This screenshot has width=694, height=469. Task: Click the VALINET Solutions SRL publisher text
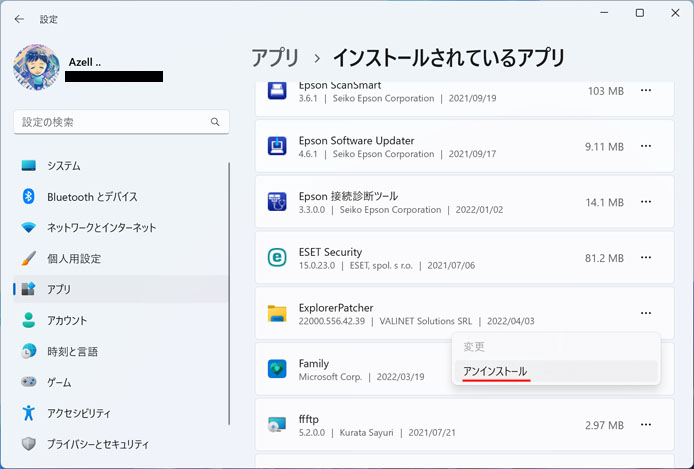coord(426,321)
